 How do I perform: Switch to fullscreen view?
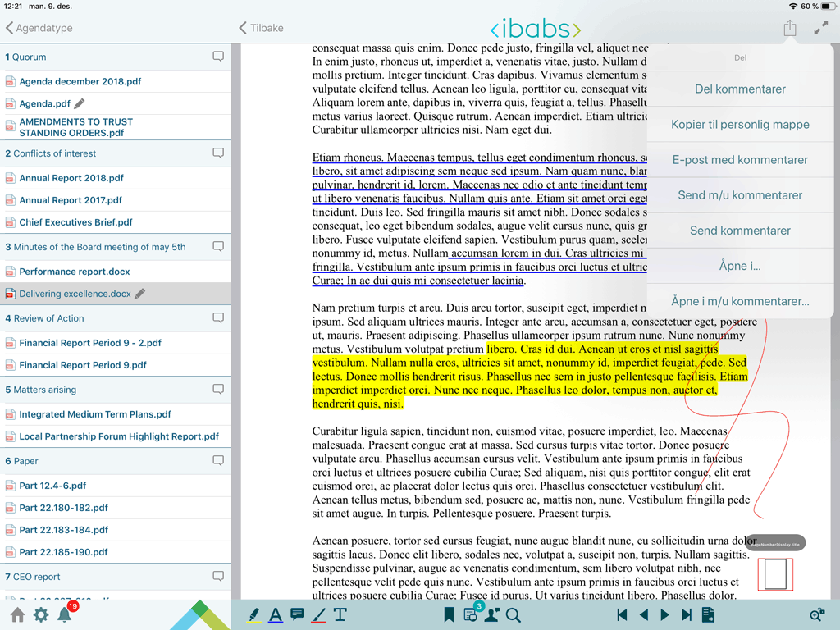point(820,28)
